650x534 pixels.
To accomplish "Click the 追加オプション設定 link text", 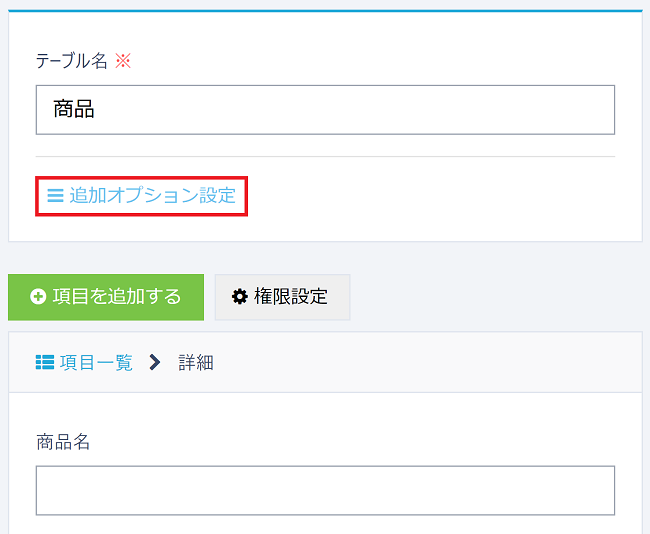I will click(153, 196).
